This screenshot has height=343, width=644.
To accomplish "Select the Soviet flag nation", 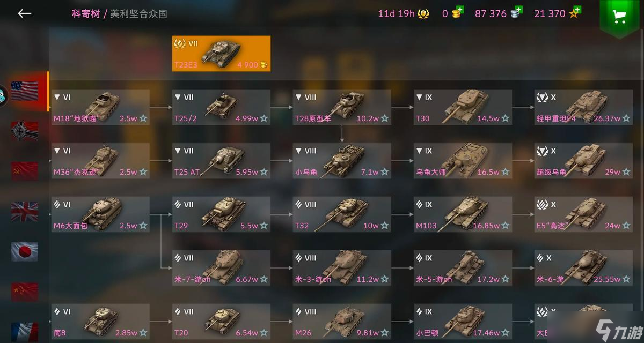I will (x=25, y=171).
